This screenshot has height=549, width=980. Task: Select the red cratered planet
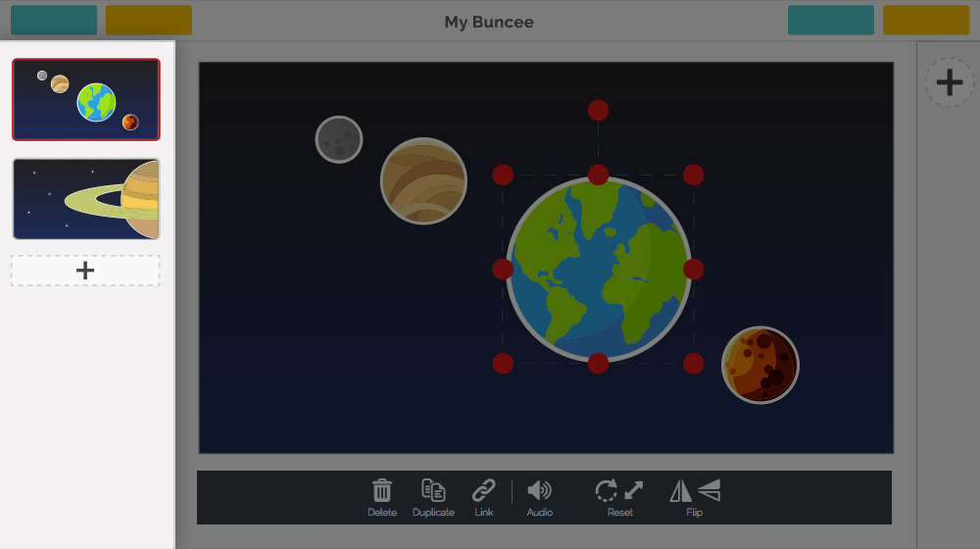click(x=760, y=365)
